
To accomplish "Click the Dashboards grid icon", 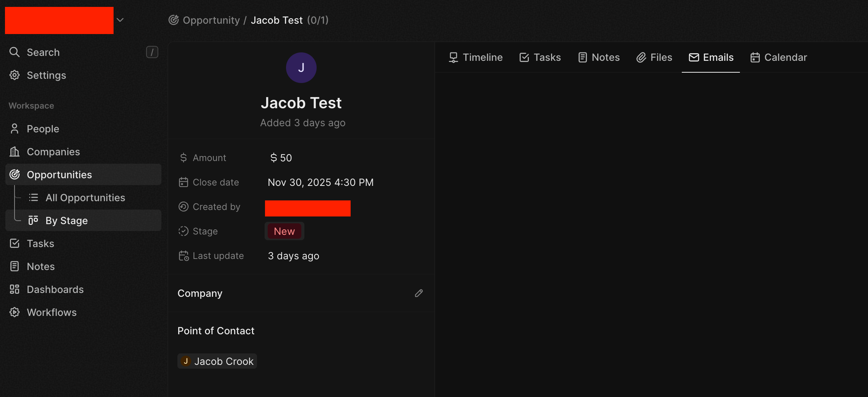I will pos(15,289).
